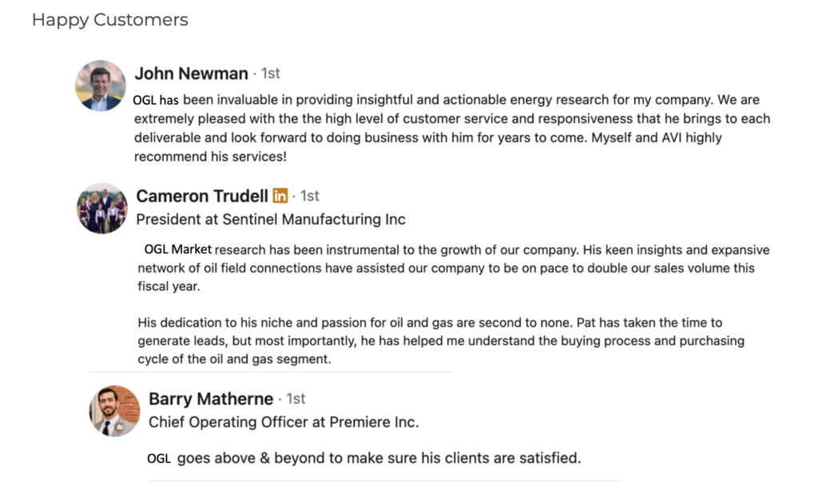Click recommend his services! text in John's review
818x504 pixels.
tap(210, 157)
